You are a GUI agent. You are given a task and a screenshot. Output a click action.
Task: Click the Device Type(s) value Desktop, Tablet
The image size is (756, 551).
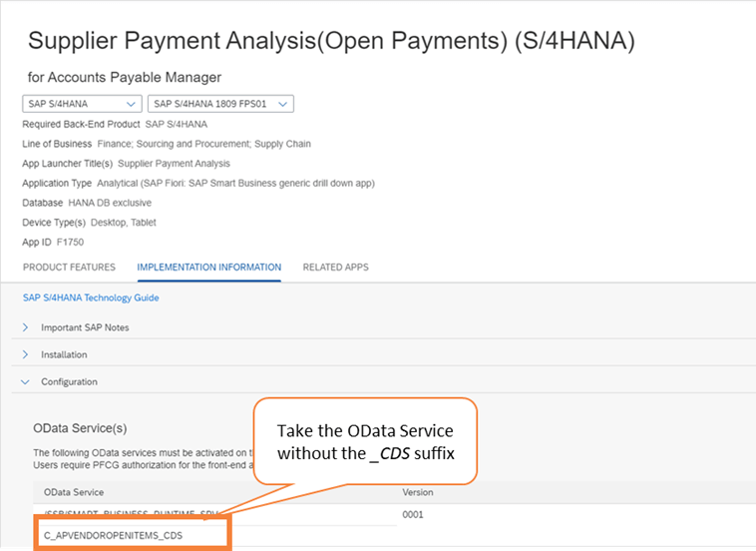(124, 223)
